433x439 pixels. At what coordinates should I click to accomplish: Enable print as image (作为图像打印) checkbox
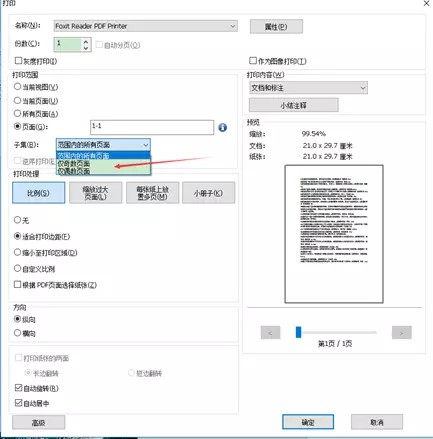coord(253,61)
